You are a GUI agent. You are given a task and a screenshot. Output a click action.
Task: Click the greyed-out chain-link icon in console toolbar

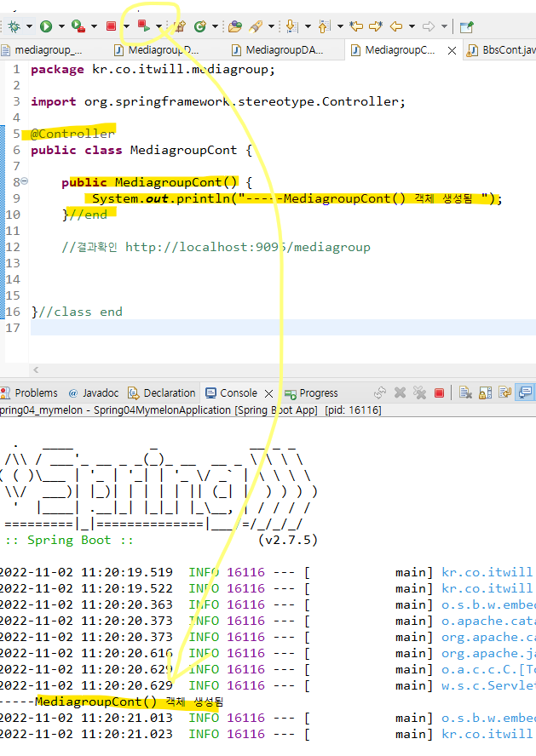380,393
